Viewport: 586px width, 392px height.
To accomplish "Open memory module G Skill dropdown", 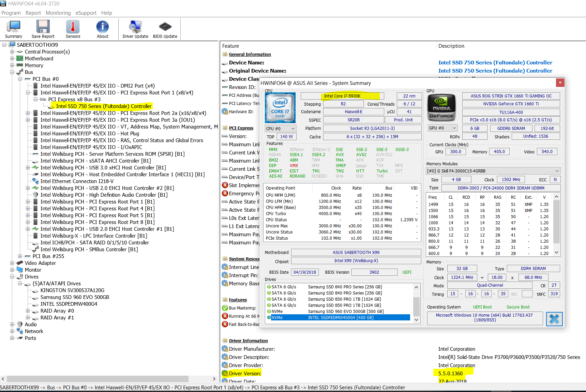I will [493, 171].
